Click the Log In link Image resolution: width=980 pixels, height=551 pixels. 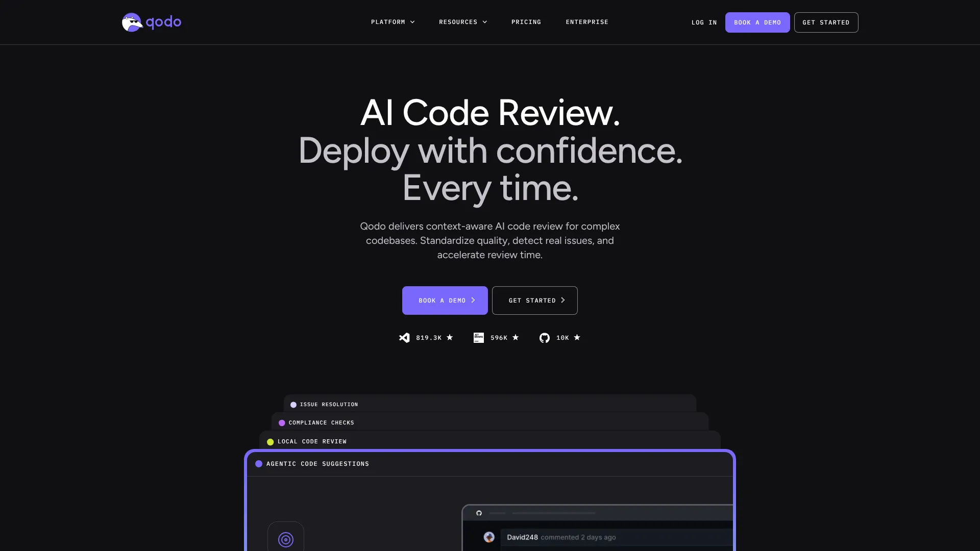(x=704, y=22)
